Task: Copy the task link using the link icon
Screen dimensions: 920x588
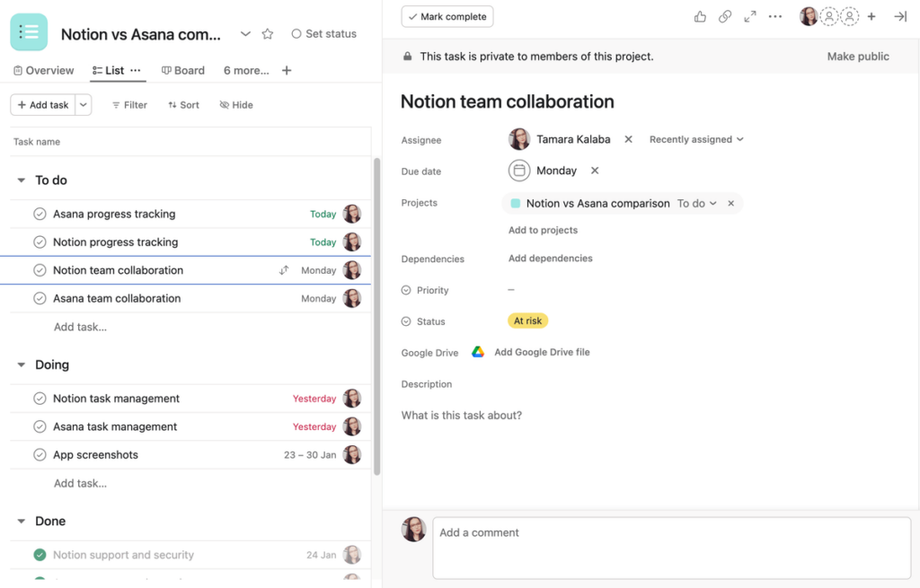Action: [725, 16]
